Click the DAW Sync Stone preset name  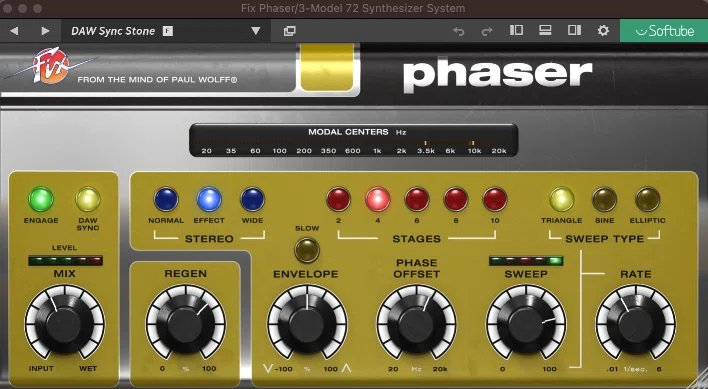[x=113, y=31]
